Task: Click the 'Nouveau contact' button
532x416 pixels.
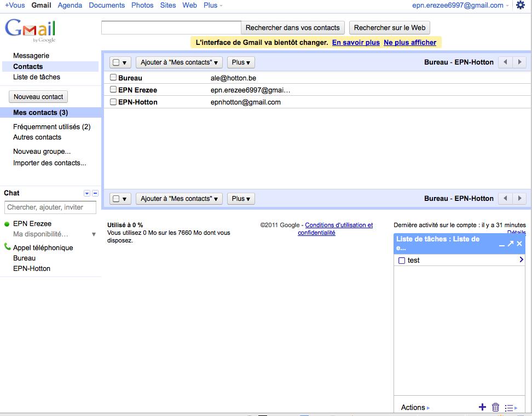Action: click(x=38, y=97)
